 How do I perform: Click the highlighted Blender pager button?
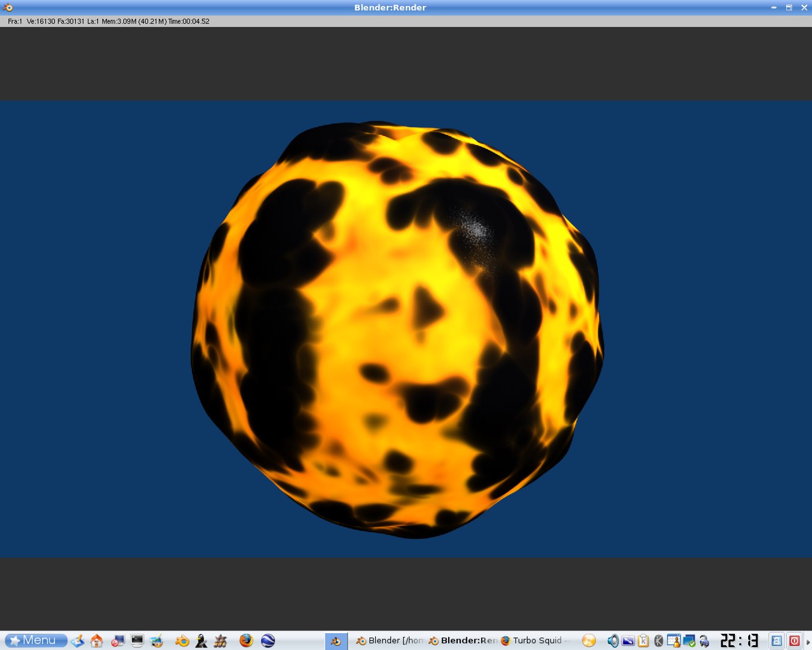(x=336, y=641)
